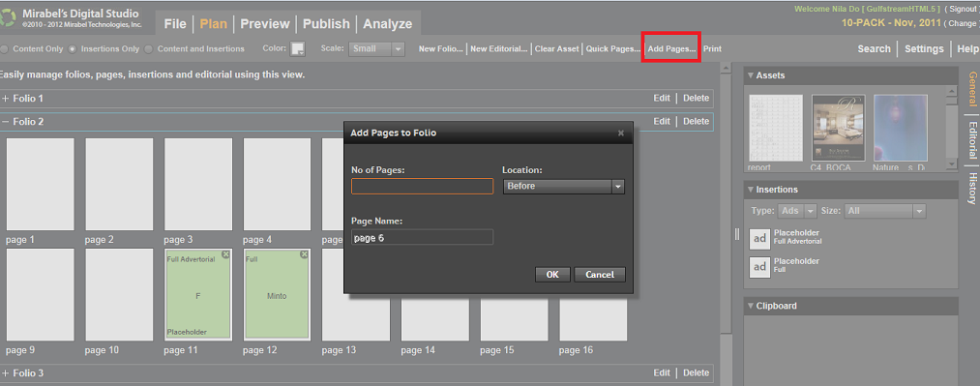Select the page 16 thumbnail
This screenshot has height=386, width=980.
point(593,320)
